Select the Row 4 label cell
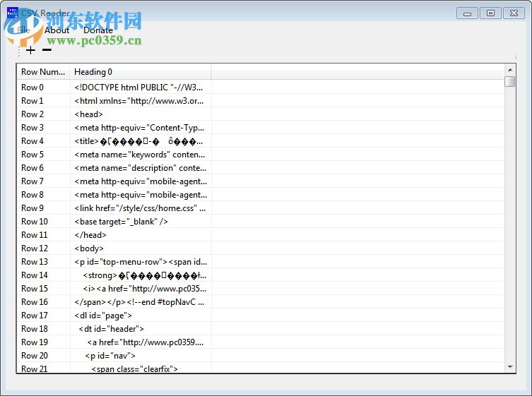 click(x=44, y=141)
